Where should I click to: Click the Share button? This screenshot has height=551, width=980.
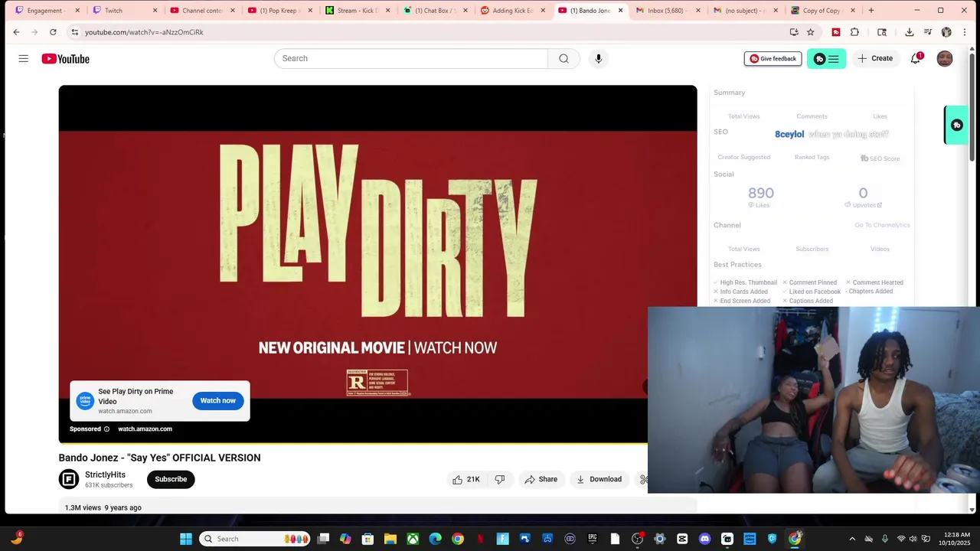tap(541, 479)
